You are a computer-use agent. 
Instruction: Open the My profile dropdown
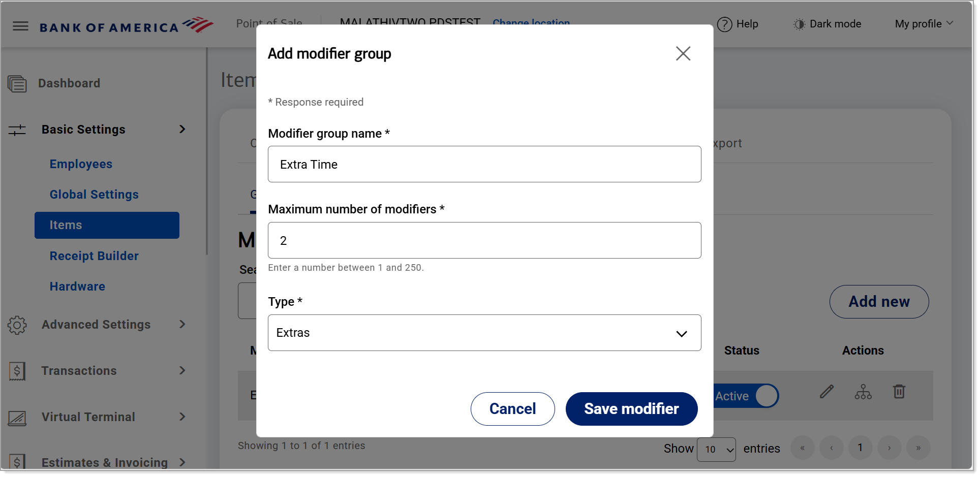924,24
